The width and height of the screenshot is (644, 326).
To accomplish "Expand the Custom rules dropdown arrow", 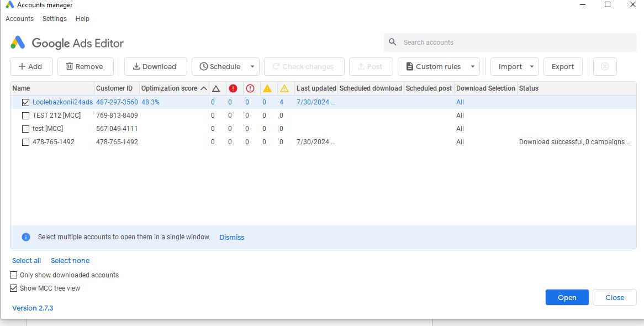I will [472, 67].
